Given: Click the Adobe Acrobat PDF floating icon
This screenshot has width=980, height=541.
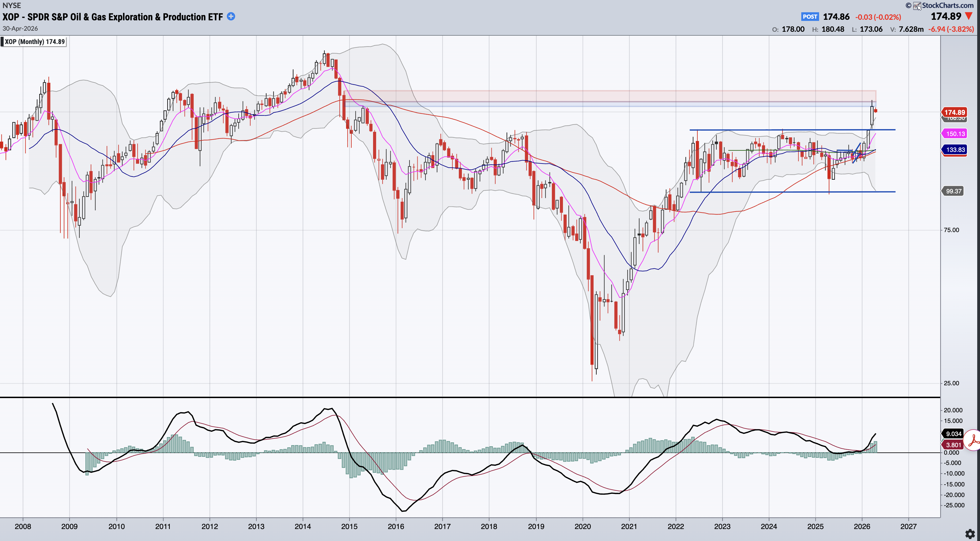Looking at the screenshot, I should 973,440.
